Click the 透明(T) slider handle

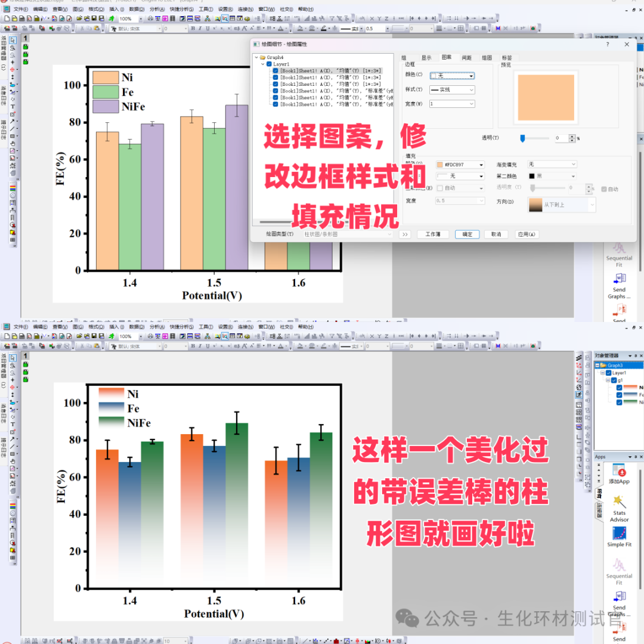click(522, 138)
